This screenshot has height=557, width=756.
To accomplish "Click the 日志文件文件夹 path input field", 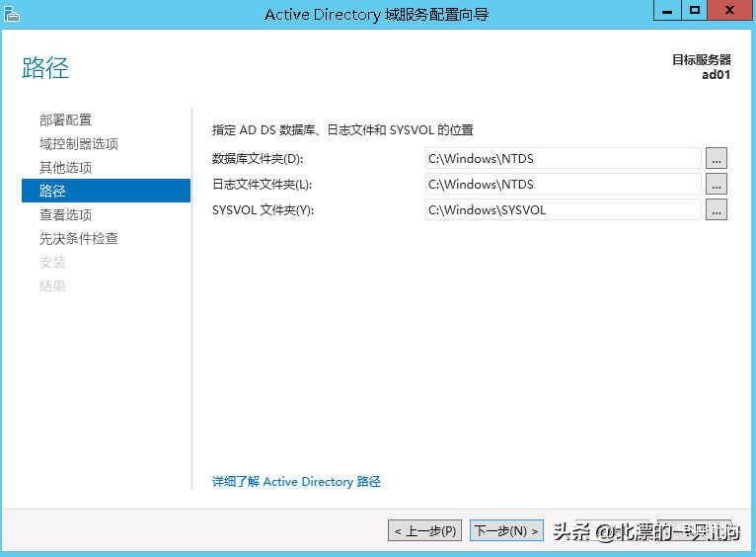I will pyautogui.click(x=564, y=184).
